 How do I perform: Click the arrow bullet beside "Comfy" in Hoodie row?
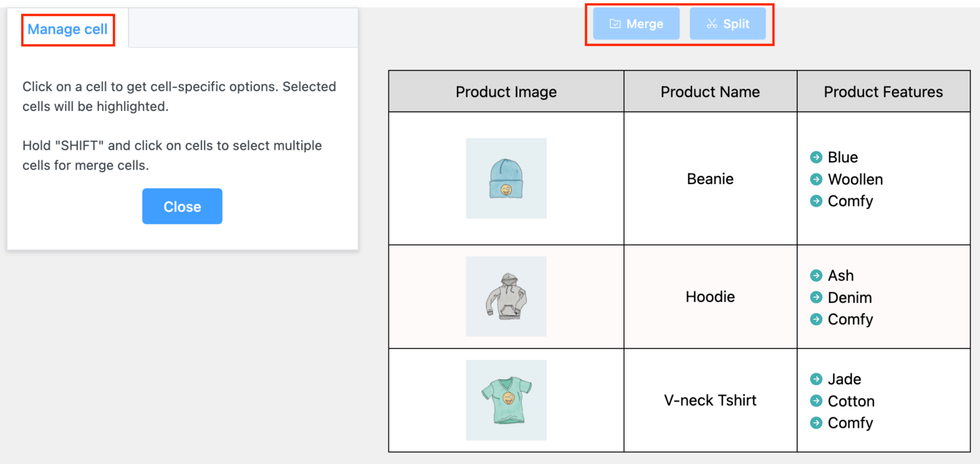[x=816, y=319]
